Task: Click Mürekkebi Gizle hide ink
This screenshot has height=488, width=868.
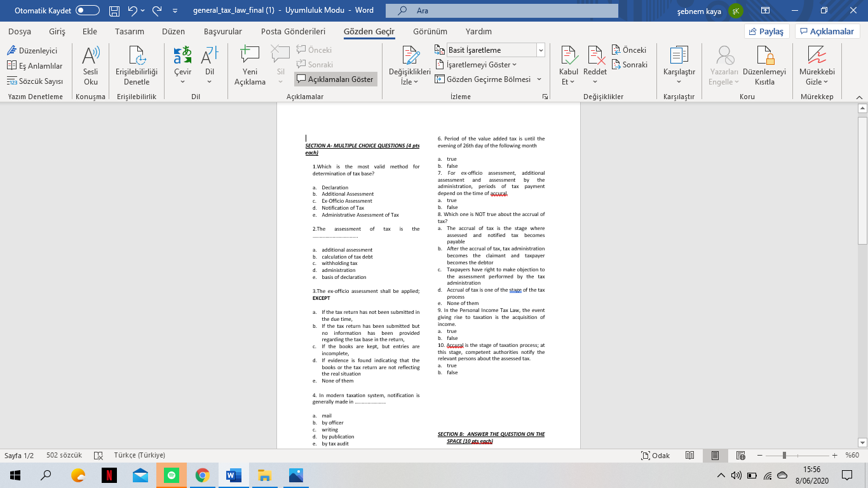Action: click(x=817, y=66)
